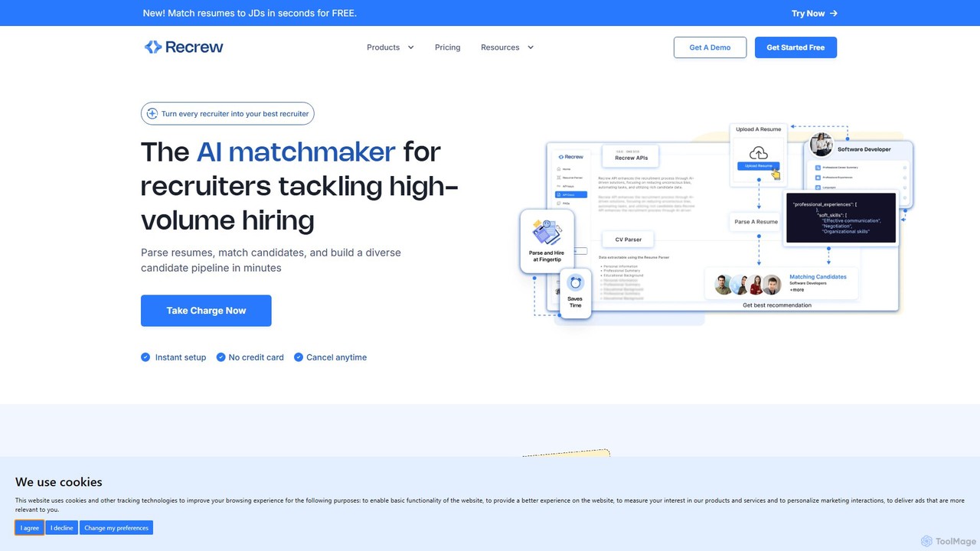Click the Get A Demo button
The width and height of the screenshot is (980, 551).
click(710, 47)
